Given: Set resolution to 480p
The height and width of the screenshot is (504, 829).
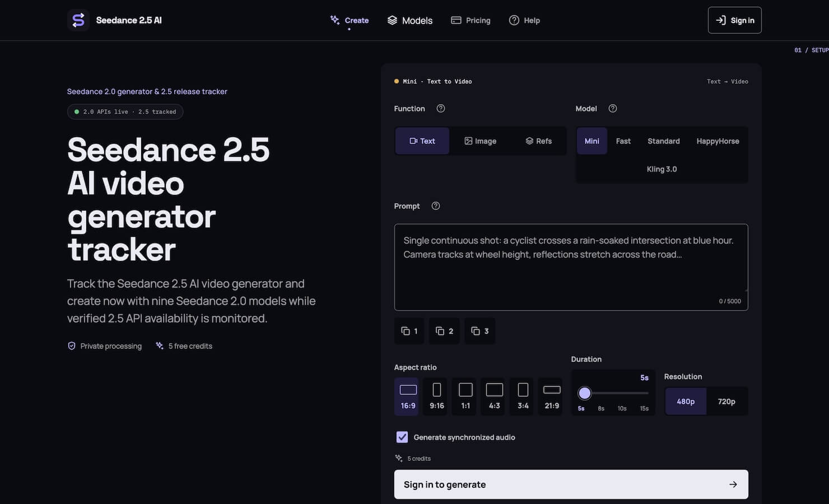Looking at the screenshot, I should coord(686,402).
